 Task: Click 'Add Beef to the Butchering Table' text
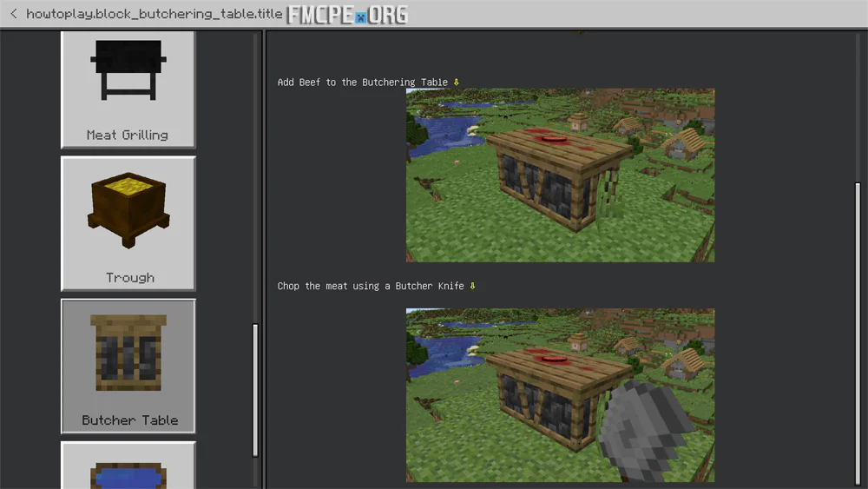pos(363,82)
